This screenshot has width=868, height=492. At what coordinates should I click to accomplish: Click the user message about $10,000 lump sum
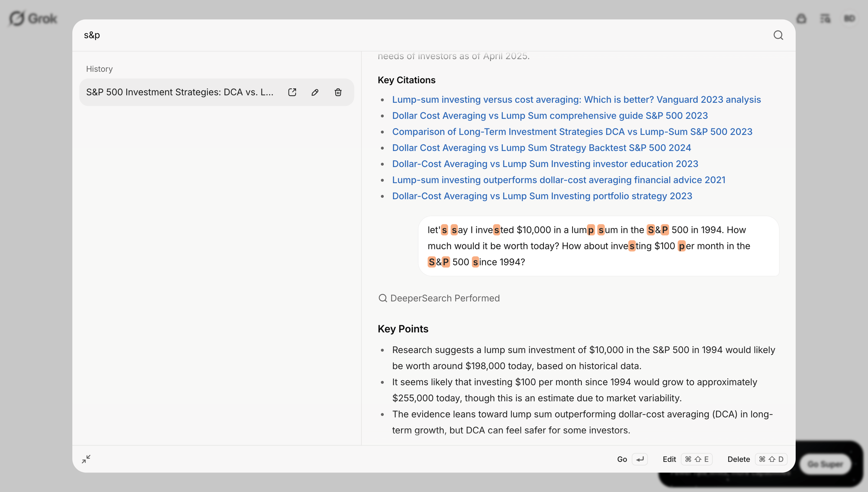tap(599, 246)
